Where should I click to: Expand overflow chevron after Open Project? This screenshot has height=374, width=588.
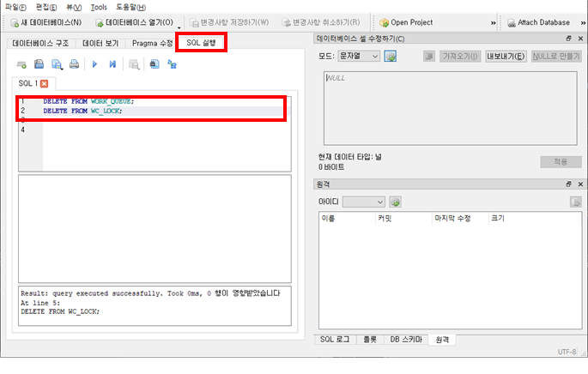[493, 23]
